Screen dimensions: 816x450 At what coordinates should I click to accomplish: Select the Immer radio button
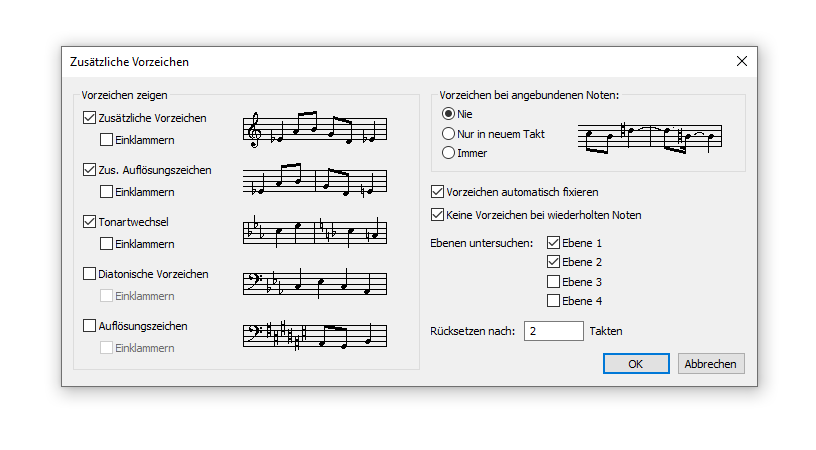tap(448, 153)
